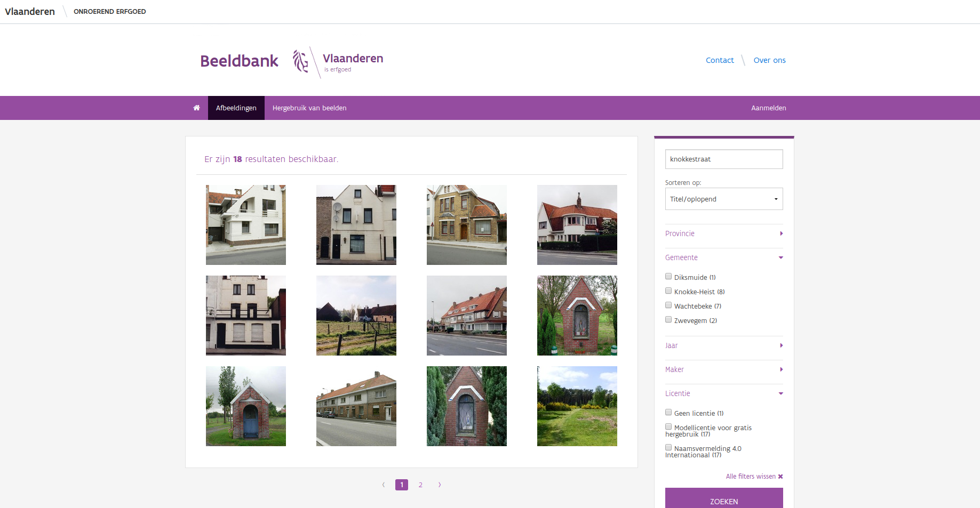This screenshot has width=980, height=508.
Task: Open thumbnail of sunny green heath landscape
Action: point(577,406)
